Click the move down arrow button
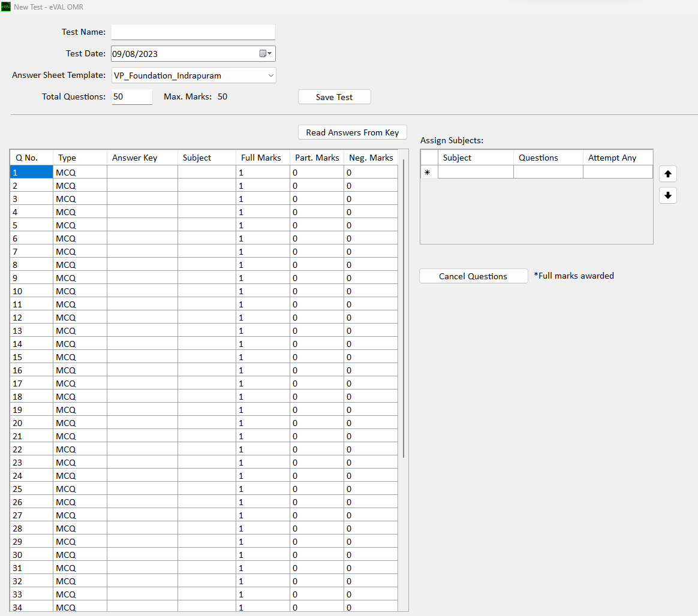The width and height of the screenshot is (698, 616). pyautogui.click(x=667, y=195)
